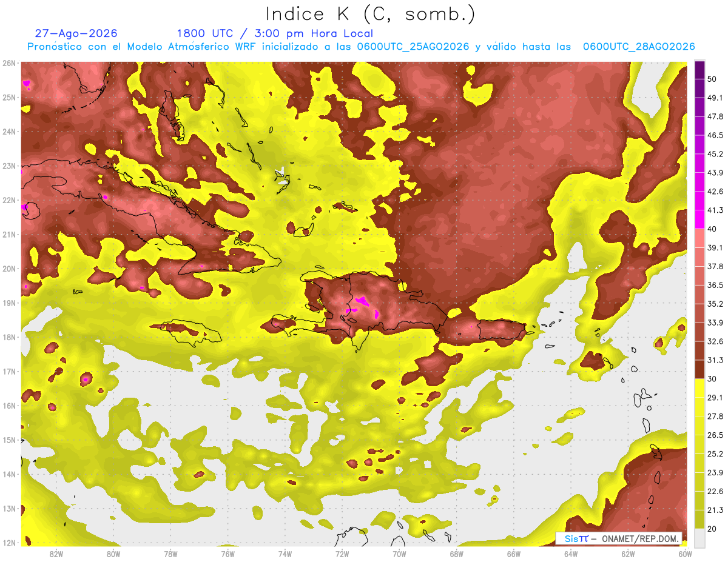Click the '66W' longitude label
The height and width of the screenshot is (562, 728).
pos(514,554)
